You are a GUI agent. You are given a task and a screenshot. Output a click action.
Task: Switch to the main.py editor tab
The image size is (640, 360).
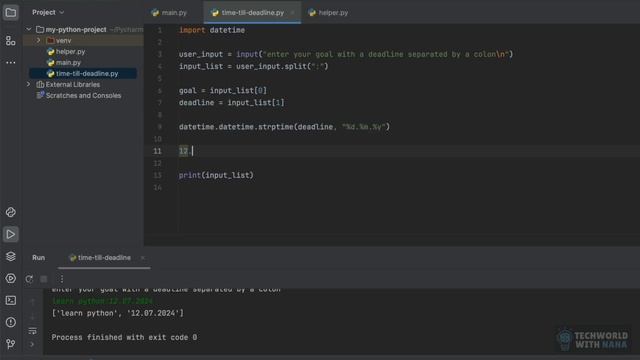pos(169,13)
